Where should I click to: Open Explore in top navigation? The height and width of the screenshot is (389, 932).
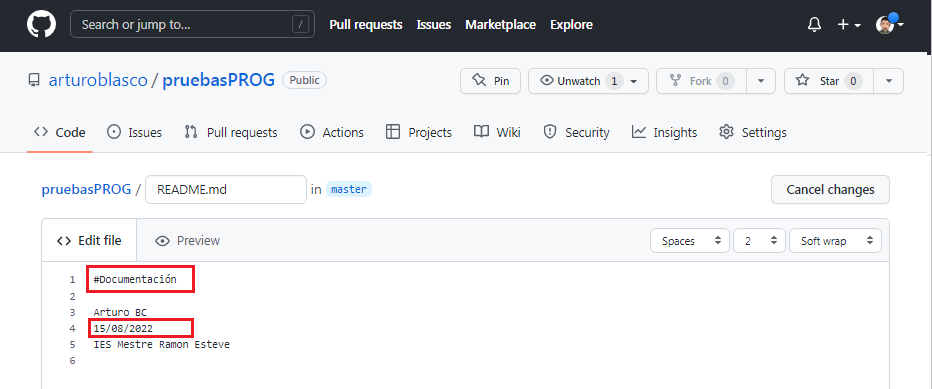pyautogui.click(x=571, y=24)
